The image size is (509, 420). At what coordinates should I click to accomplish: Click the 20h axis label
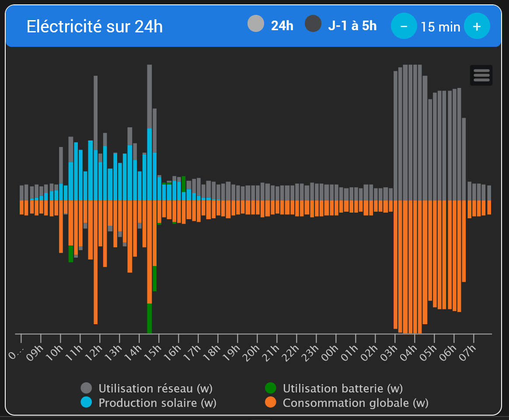tap(251, 353)
